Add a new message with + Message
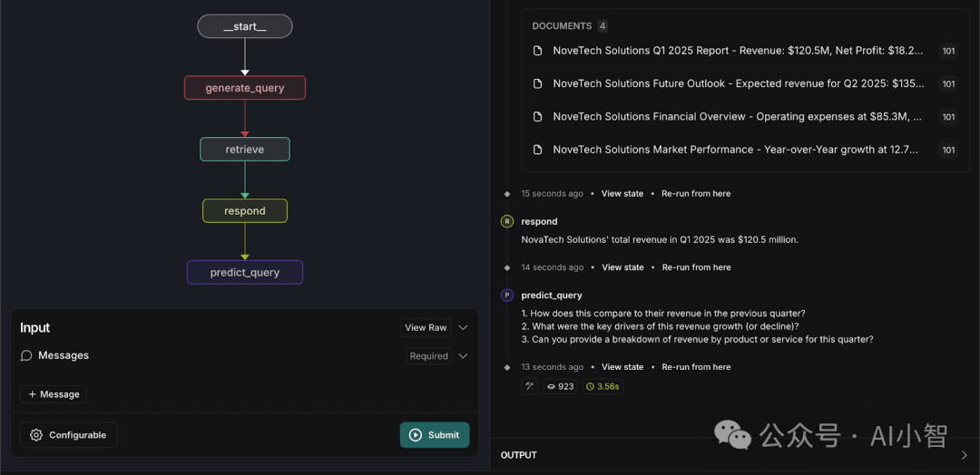Image resolution: width=980 pixels, height=475 pixels. 54,394
